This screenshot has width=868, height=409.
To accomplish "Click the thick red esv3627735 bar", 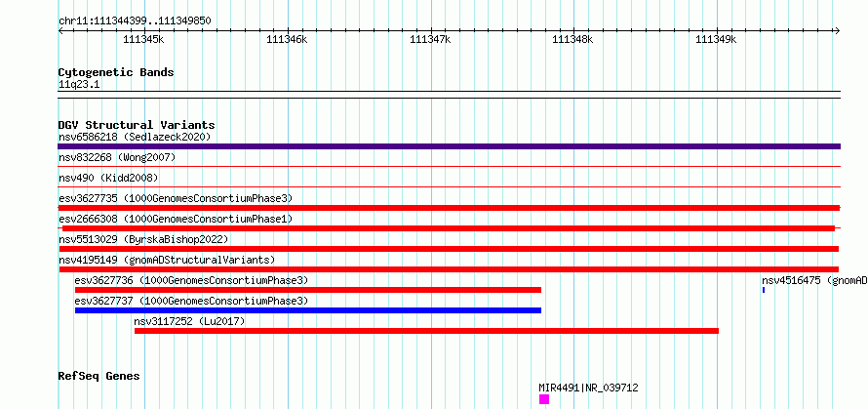I will [449, 208].
